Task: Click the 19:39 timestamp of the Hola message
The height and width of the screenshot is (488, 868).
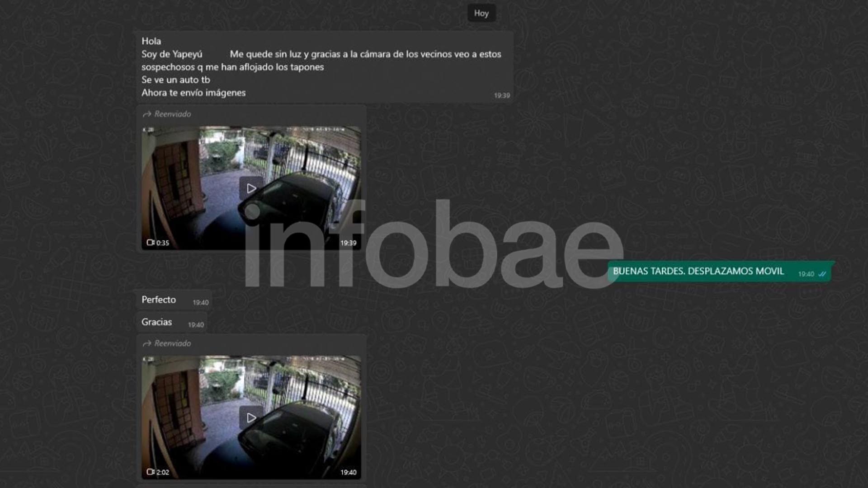Action: tap(502, 95)
